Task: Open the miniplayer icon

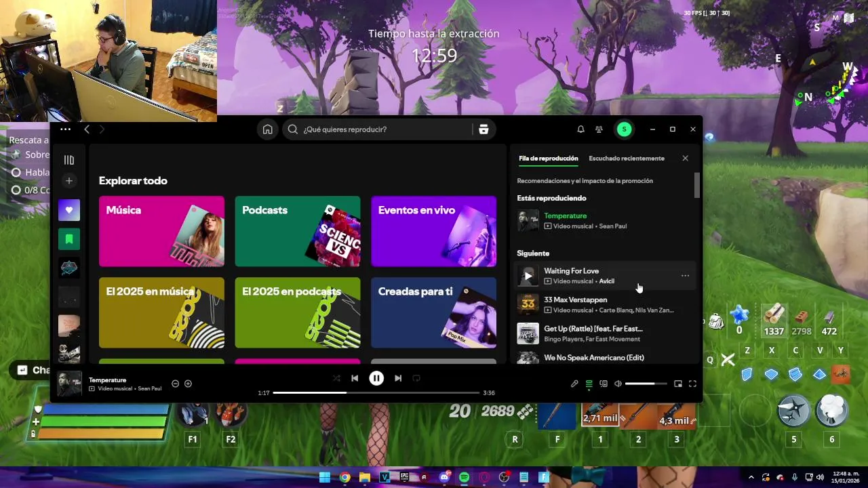Action: (x=678, y=384)
